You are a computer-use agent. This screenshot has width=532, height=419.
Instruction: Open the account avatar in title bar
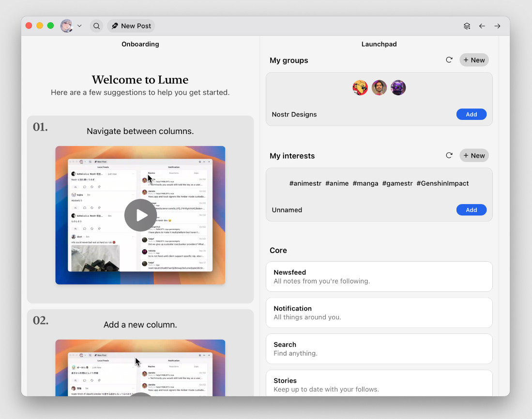(x=66, y=26)
